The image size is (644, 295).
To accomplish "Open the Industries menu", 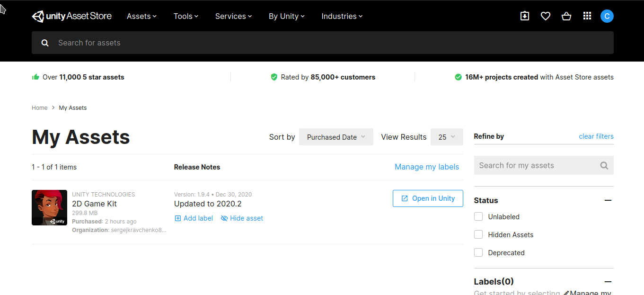I will tap(342, 16).
